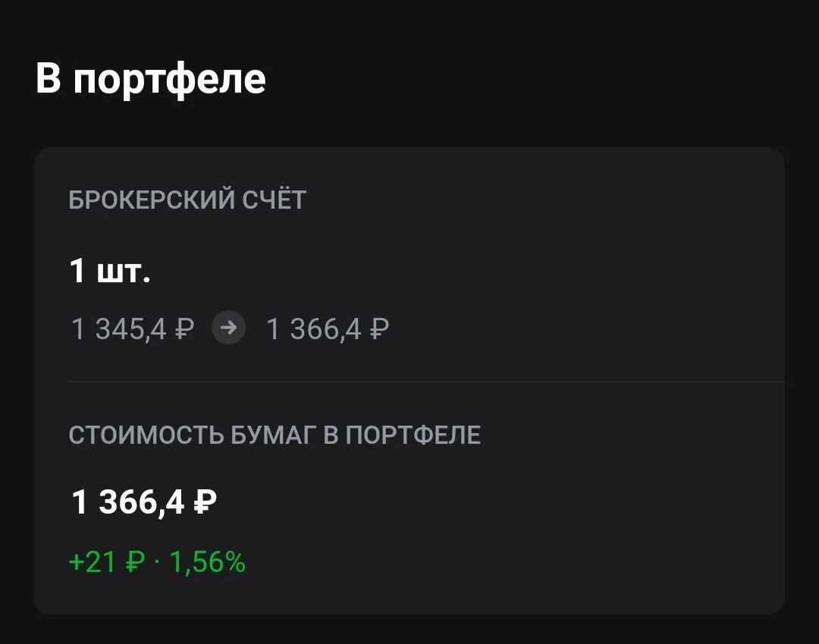Screen dimensions: 819x644
Task: Tap the '1 шт.' quantity text
Action: tap(110, 271)
